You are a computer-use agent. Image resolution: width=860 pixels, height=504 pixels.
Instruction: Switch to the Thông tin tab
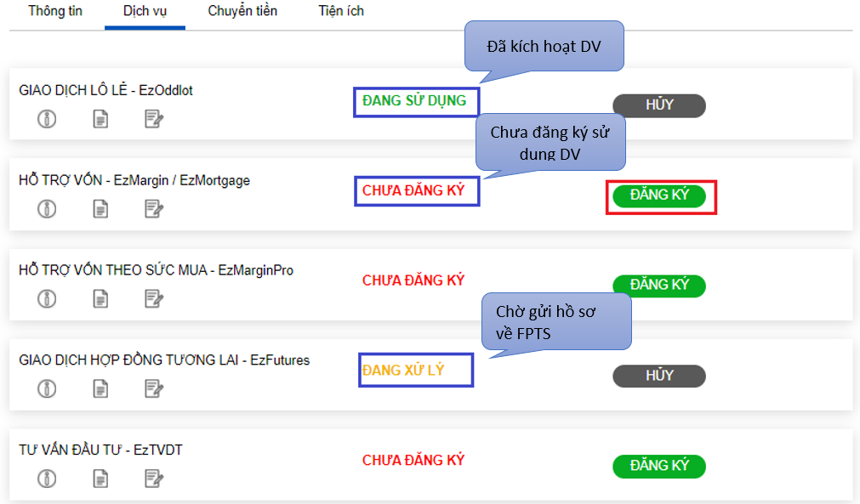[55, 11]
